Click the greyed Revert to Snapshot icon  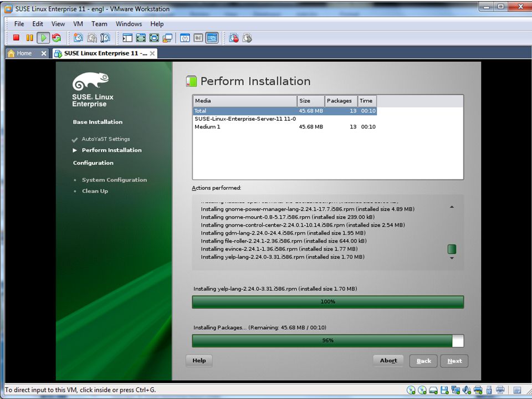pyautogui.click(x=92, y=38)
